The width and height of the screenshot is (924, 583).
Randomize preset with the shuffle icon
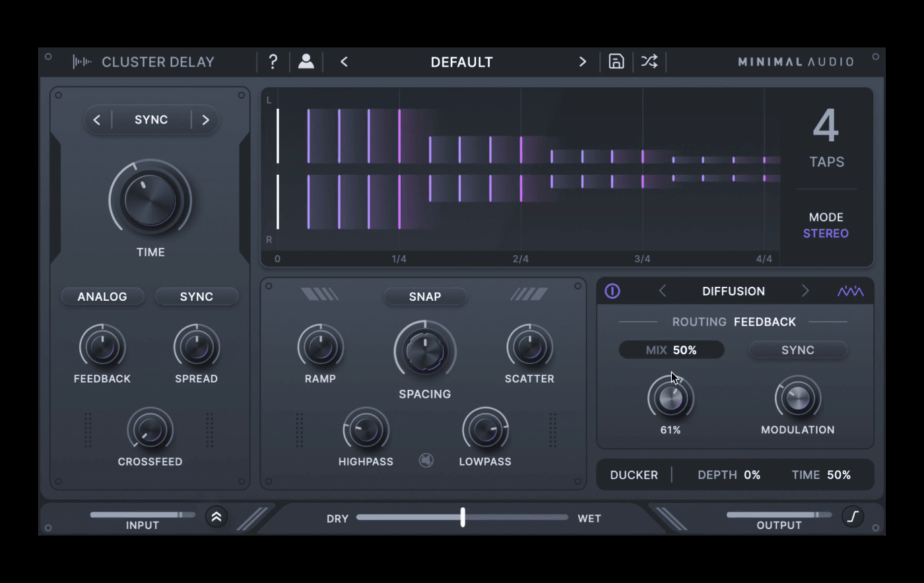[x=649, y=61]
